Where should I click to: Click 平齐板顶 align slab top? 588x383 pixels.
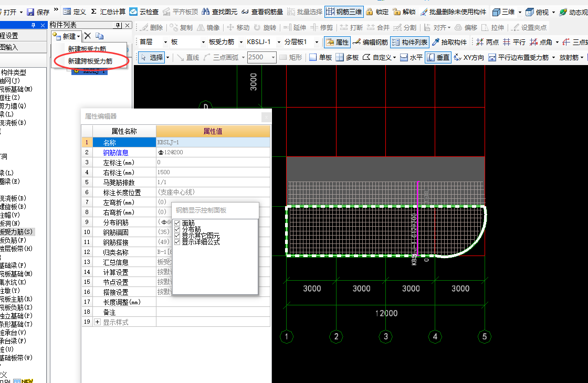click(x=181, y=12)
